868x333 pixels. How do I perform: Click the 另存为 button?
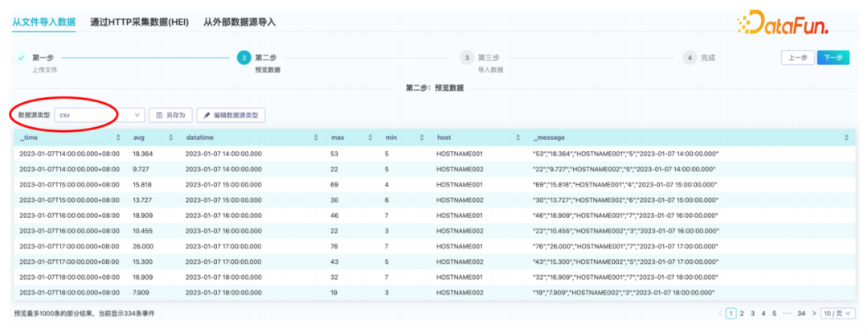click(x=171, y=115)
